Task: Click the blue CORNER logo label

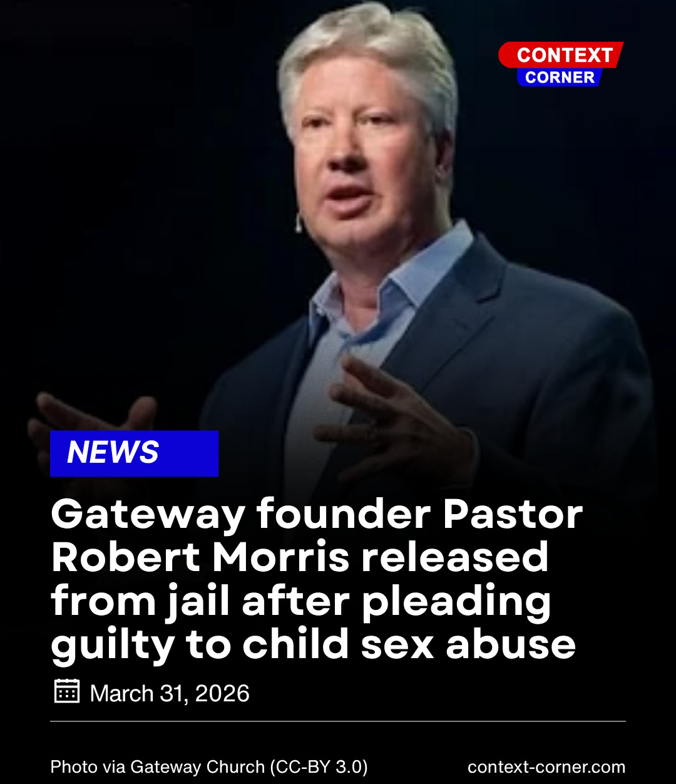Action: click(560, 78)
